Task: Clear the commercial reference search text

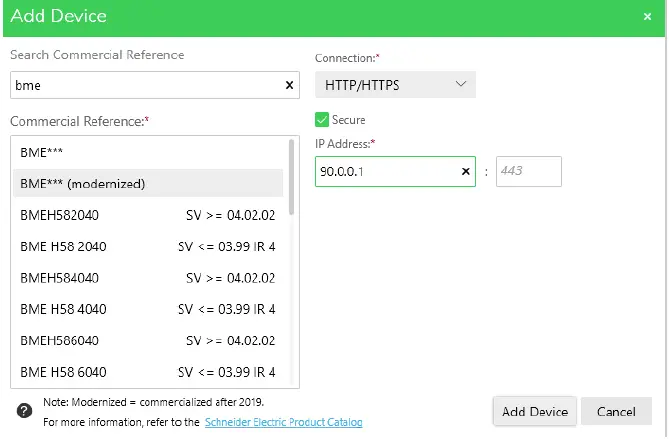Action: 289,86
